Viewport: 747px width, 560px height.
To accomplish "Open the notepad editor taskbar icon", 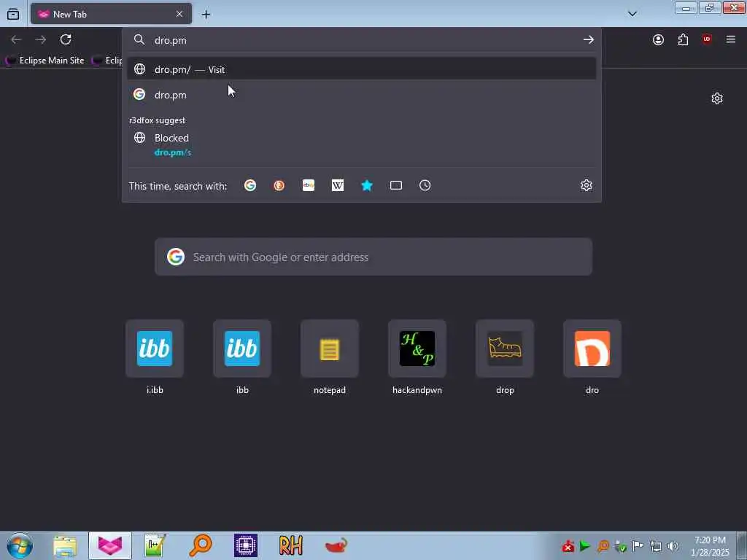I will click(155, 545).
